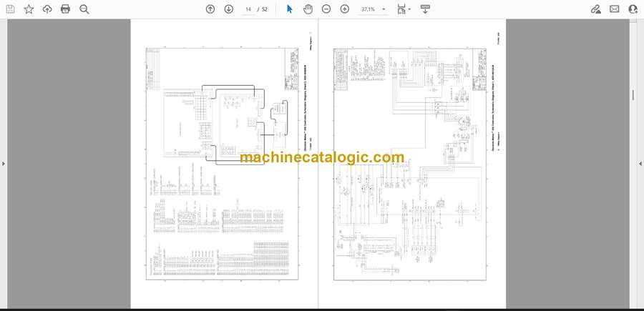Click the total page count 52
Screen dimensions: 644x311
click(x=265, y=9)
